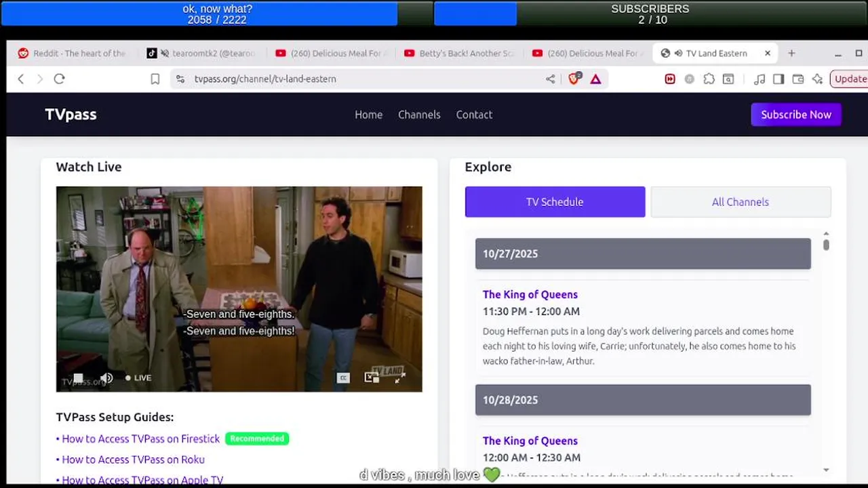The height and width of the screenshot is (488, 868).
Task: Click the schedule scroll down arrow
Action: pyautogui.click(x=826, y=470)
